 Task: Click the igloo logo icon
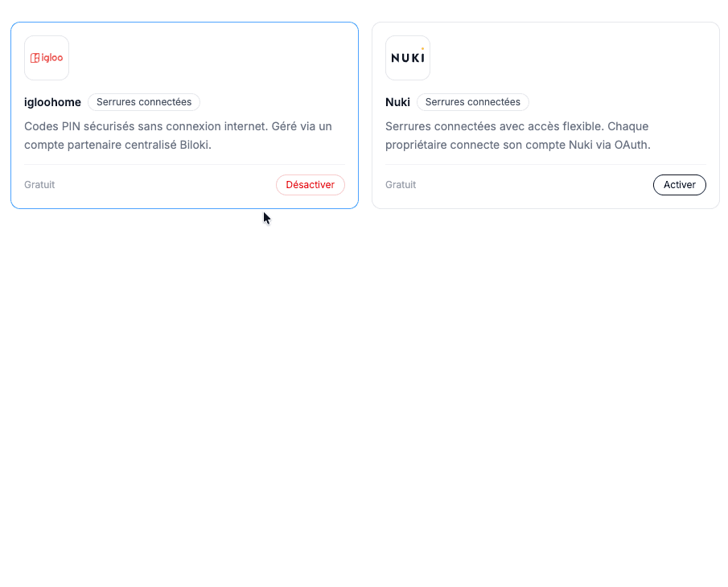47,58
